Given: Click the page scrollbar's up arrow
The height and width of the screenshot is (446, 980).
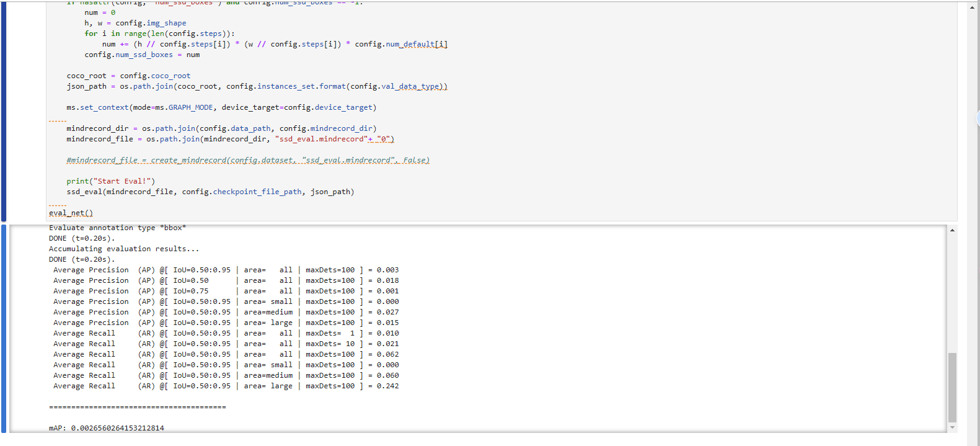Looking at the screenshot, I should (972, 7).
